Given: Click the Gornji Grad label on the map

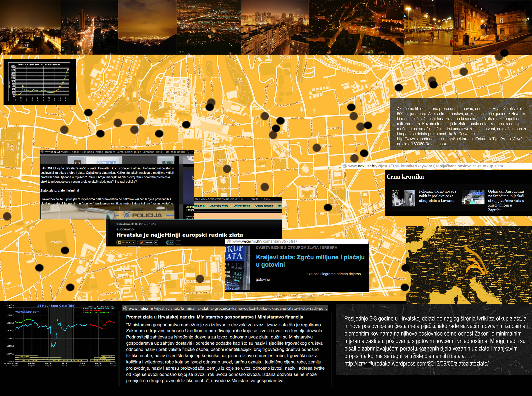Looking at the screenshot, I should (176, 93).
